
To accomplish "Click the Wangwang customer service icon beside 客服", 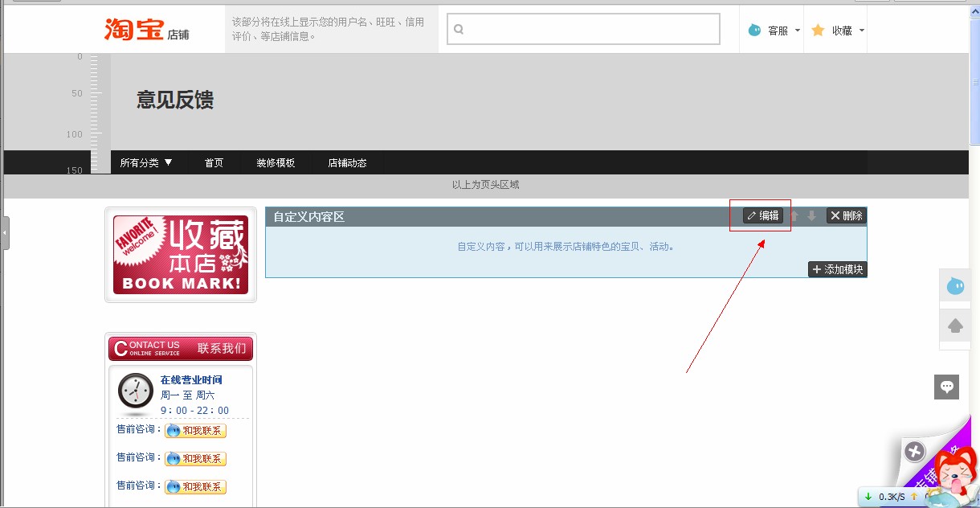I will pos(753,29).
